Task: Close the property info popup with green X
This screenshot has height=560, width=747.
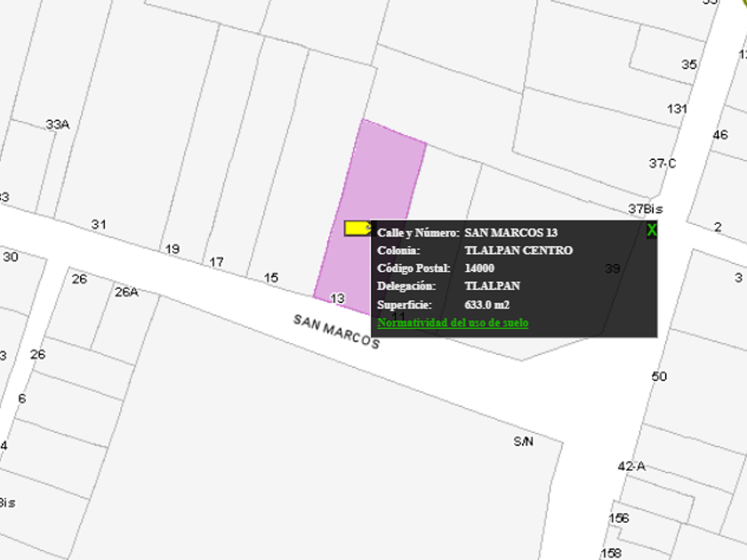Action: 652,230
